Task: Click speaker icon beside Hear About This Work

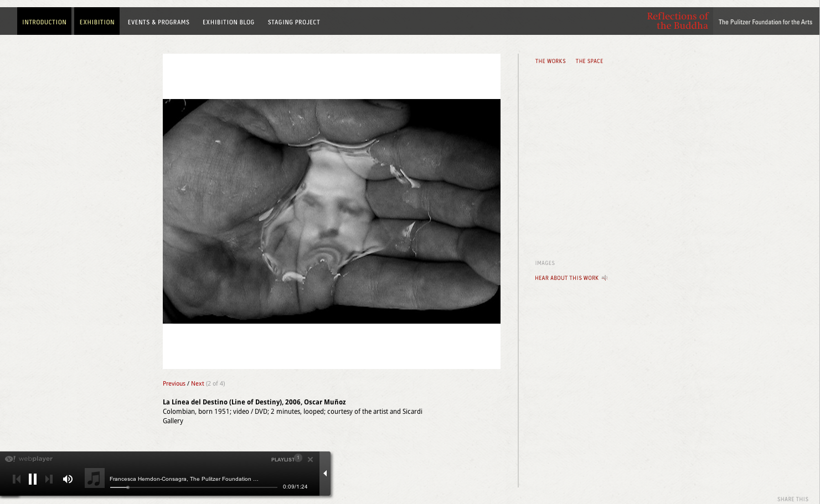Action: [x=605, y=278]
